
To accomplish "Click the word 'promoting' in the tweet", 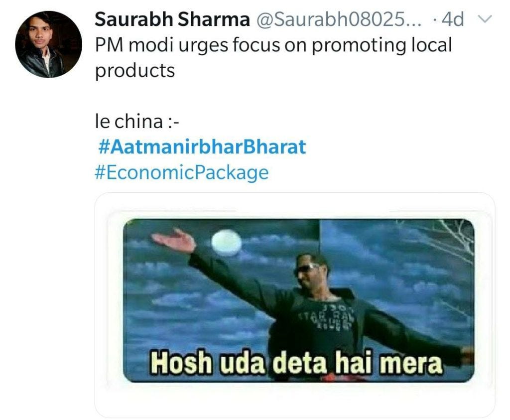I will [x=359, y=45].
